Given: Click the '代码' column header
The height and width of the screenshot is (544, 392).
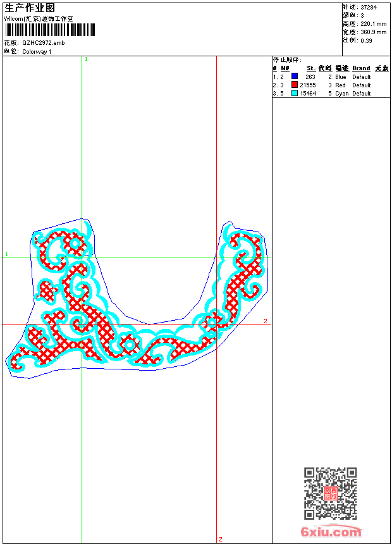Looking at the screenshot, I should click(326, 68).
